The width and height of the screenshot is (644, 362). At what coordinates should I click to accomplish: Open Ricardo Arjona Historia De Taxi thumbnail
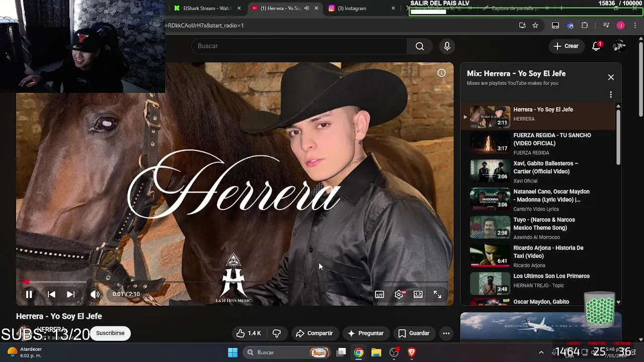click(x=490, y=256)
